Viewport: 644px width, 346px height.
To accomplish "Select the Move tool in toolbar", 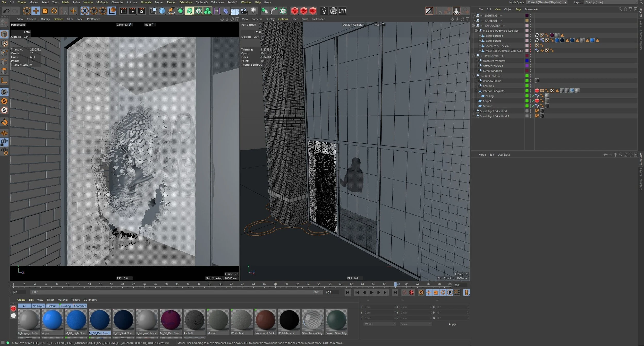I will (x=36, y=11).
